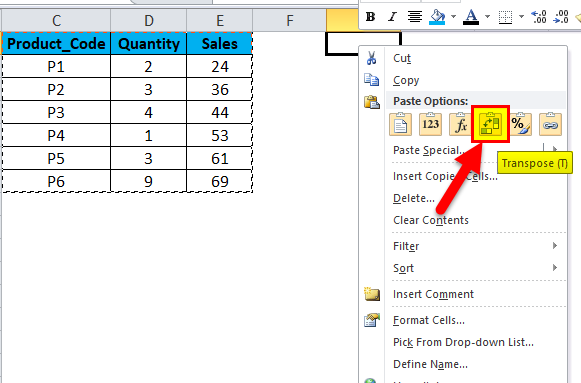Select cell containing P5
Image resolution: width=581 pixels, height=383 pixels.
coord(56,159)
